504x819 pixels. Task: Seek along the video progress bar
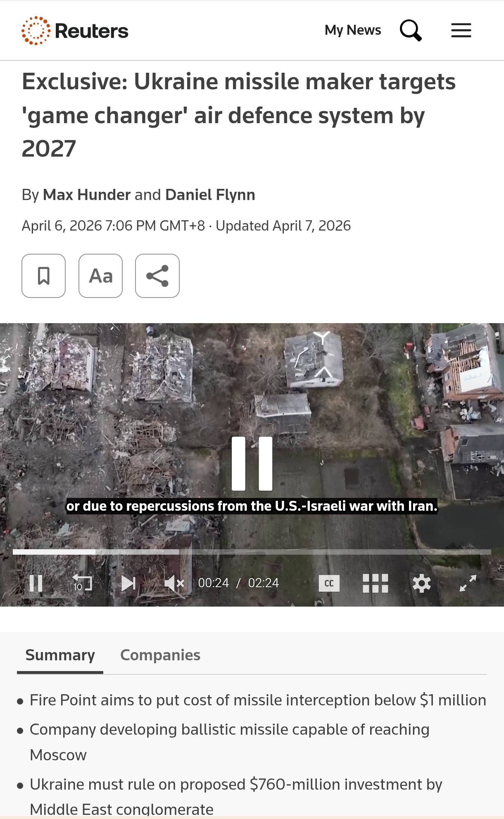pyautogui.click(x=252, y=552)
